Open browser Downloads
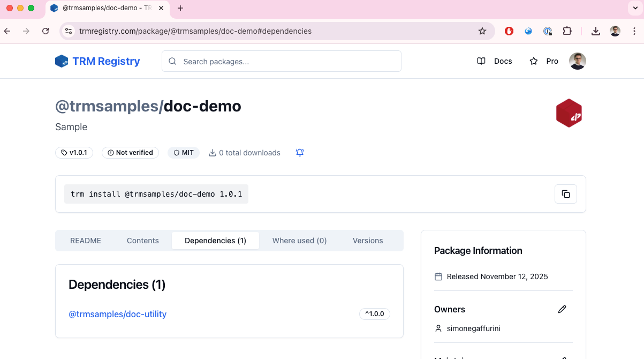 (596, 31)
